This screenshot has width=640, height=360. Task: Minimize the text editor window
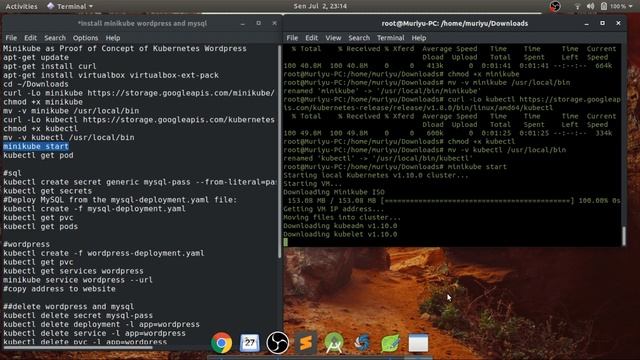(x=242, y=24)
